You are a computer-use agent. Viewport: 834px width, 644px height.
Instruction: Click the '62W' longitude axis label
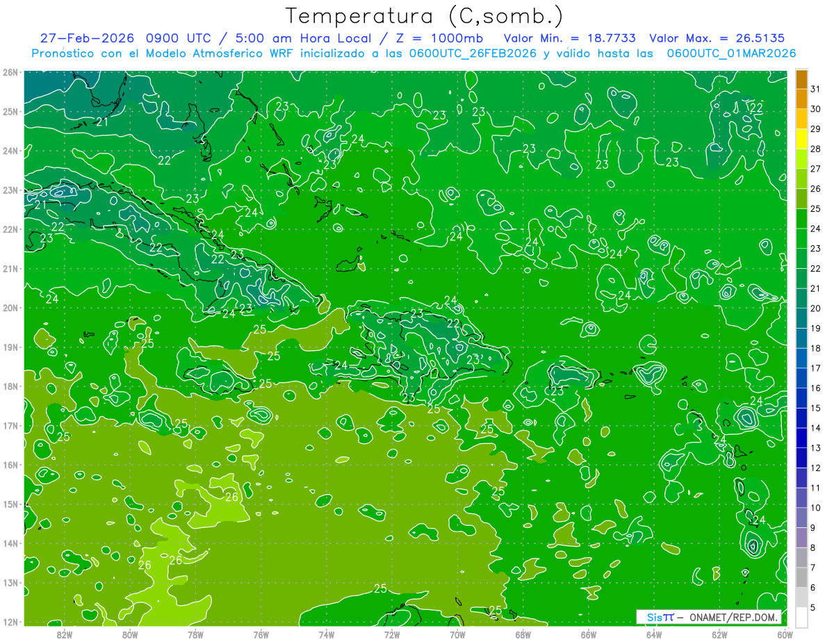719,634
